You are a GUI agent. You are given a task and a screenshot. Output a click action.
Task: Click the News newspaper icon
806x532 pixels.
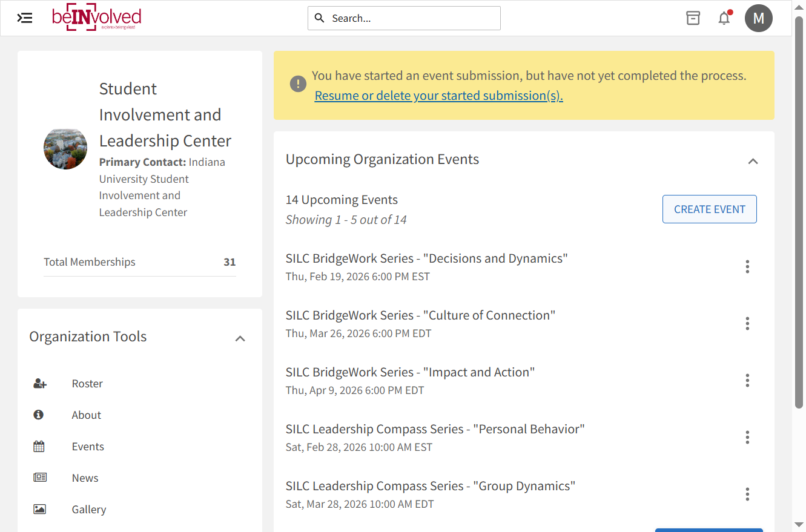coord(40,478)
